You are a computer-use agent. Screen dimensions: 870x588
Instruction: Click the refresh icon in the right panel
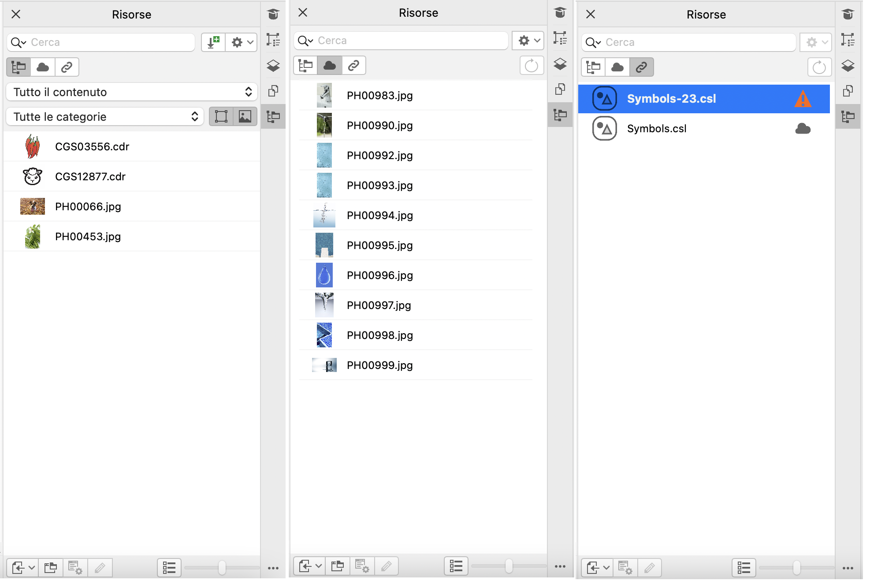point(819,67)
